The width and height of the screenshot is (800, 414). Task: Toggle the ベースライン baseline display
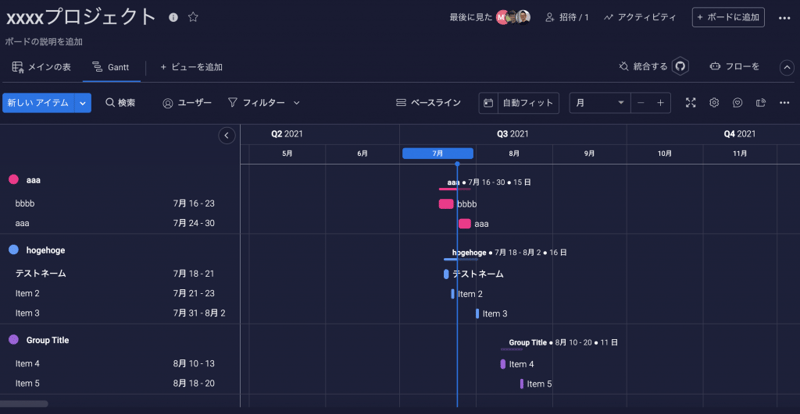(429, 103)
